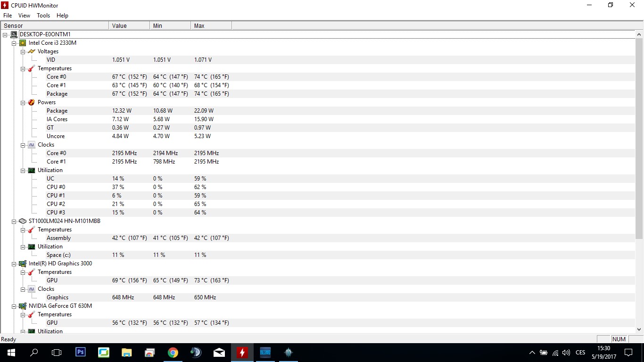The width and height of the screenshot is (644, 362).
Task: Click the scrollbar down arrow
Action: point(639,329)
